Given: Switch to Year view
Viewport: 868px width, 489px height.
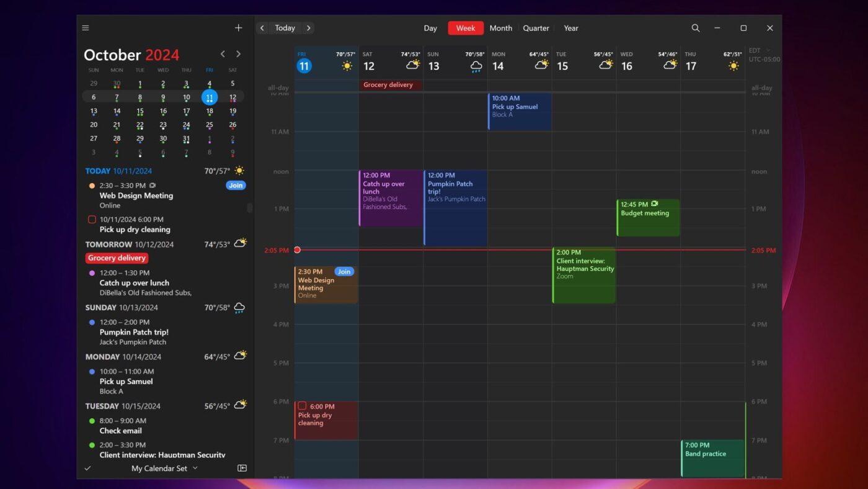Looking at the screenshot, I should [x=571, y=28].
